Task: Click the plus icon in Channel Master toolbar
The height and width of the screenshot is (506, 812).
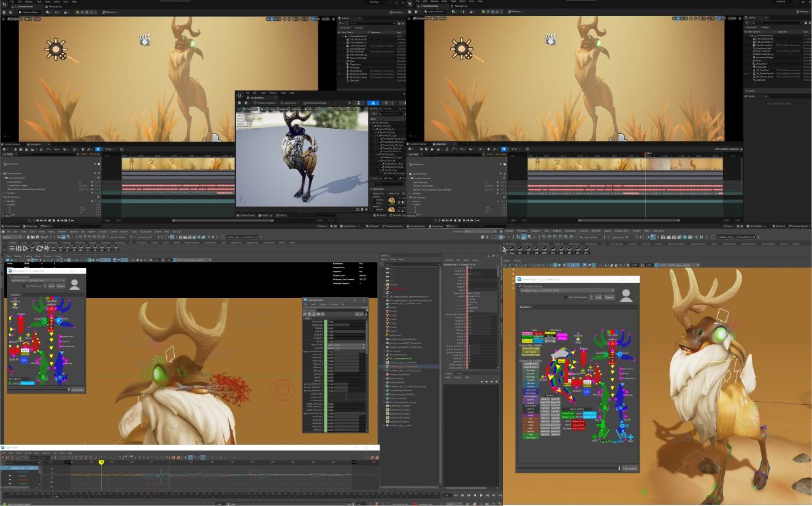Action: click(358, 314)
